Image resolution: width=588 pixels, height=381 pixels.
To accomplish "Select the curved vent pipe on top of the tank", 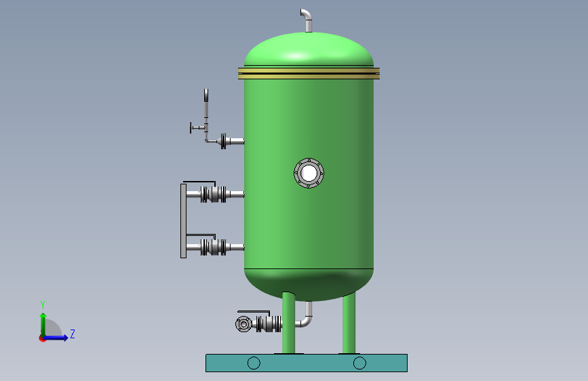I will pos(307,20).
